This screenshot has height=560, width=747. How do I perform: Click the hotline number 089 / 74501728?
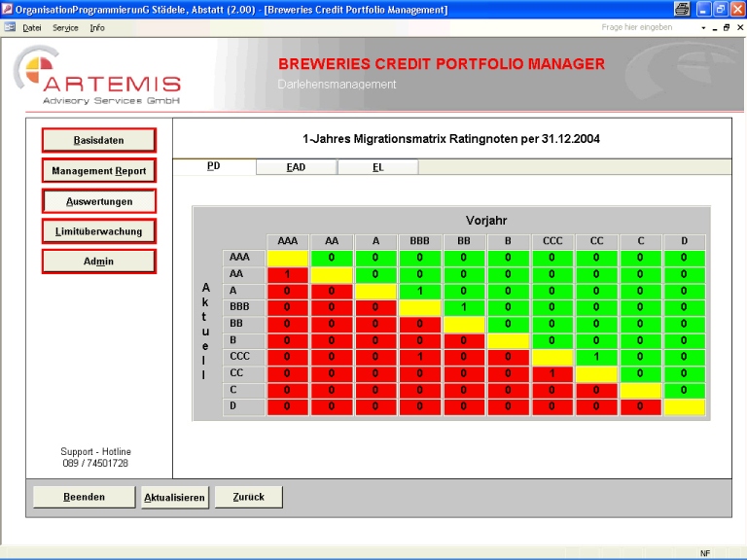coord(95,464)
